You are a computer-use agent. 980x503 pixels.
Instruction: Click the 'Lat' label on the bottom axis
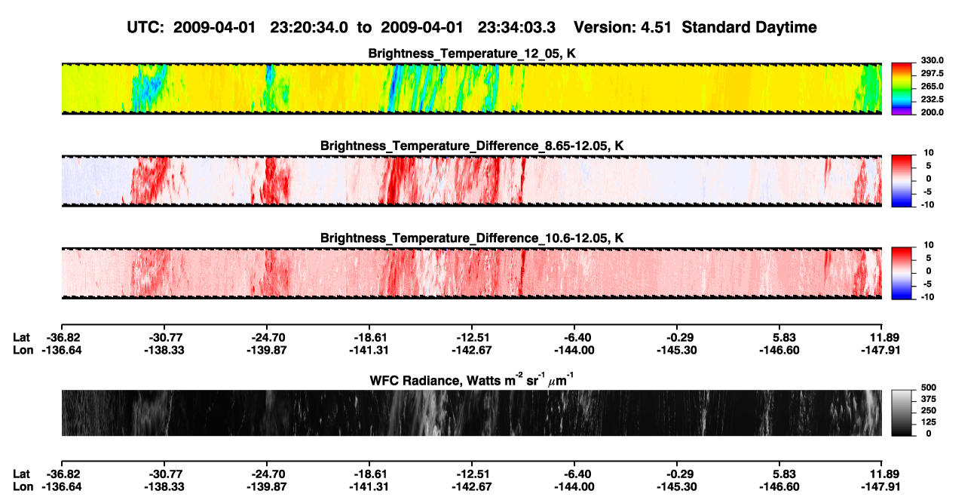[x=21, y=474]
